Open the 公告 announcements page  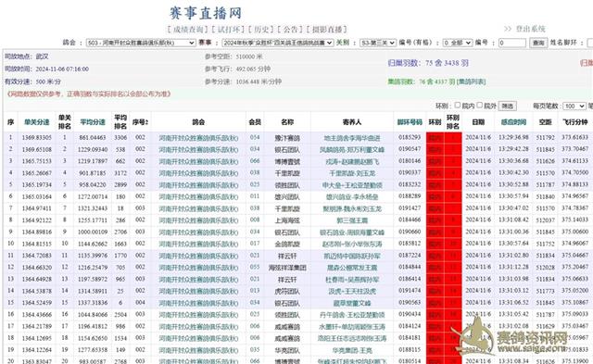(290, 30)
